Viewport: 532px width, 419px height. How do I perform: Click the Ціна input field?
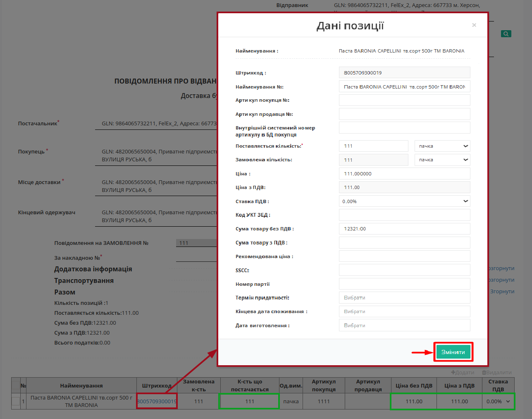click(404, 174)
